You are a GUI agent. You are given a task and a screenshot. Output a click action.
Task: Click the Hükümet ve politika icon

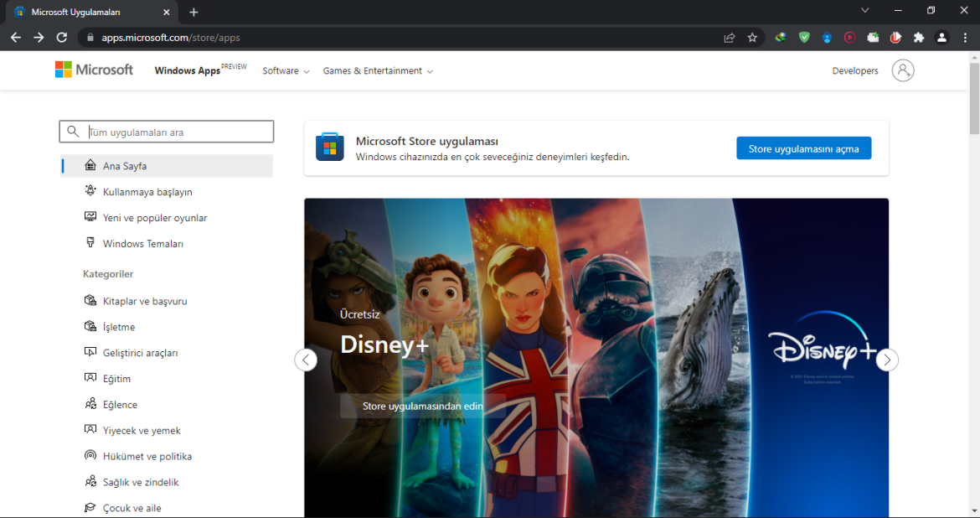click(90, 455)
